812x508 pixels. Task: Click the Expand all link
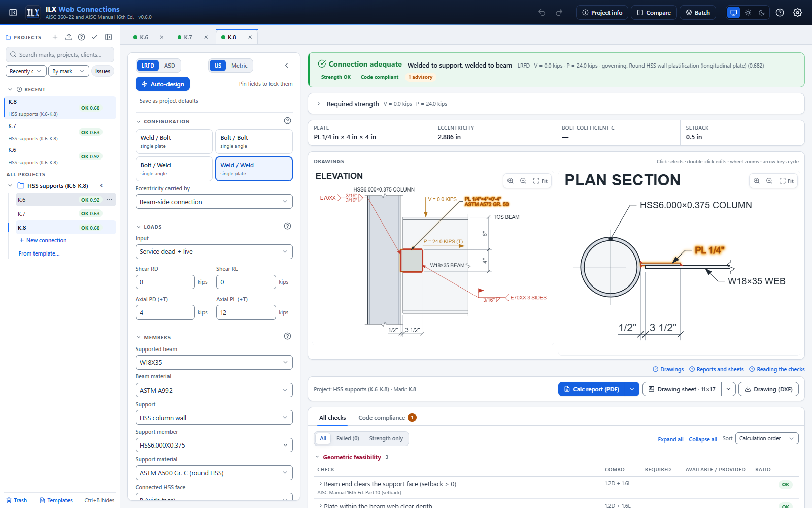(670, 439)
